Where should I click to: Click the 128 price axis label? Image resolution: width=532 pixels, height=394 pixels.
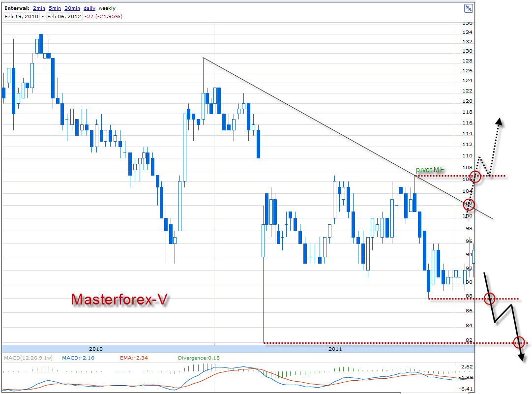[467, 61]
